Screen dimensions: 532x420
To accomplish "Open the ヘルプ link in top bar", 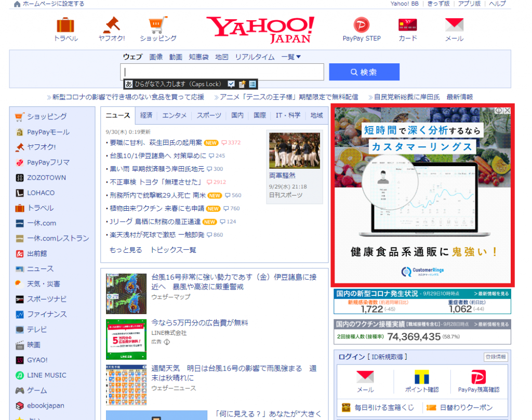I will (497, 4).
